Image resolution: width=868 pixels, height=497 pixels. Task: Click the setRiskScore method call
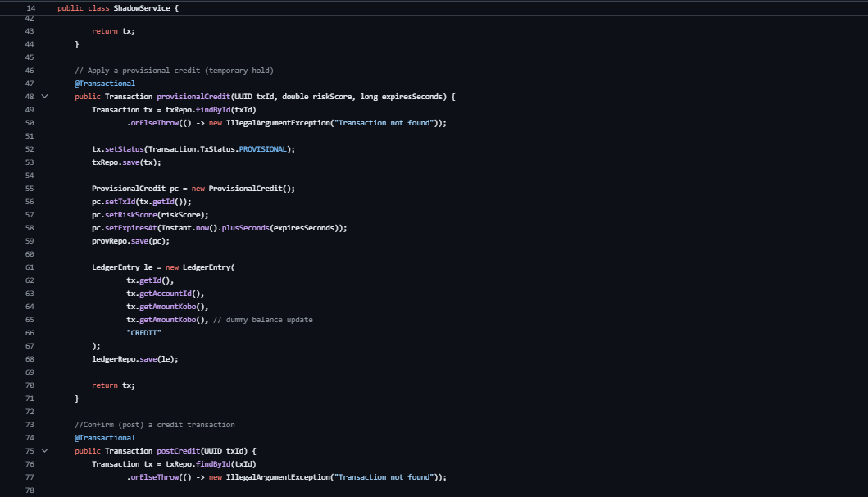point(130,215)
